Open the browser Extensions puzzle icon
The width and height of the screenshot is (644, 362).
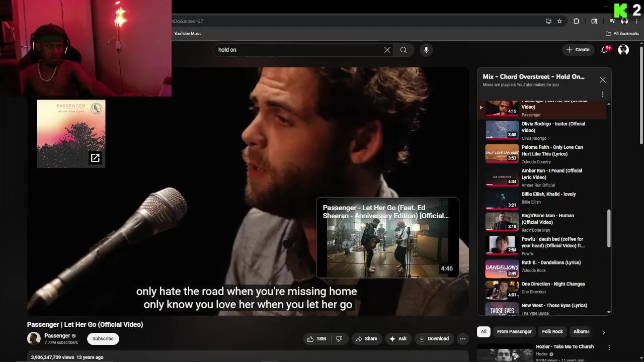tap(577, 21)
